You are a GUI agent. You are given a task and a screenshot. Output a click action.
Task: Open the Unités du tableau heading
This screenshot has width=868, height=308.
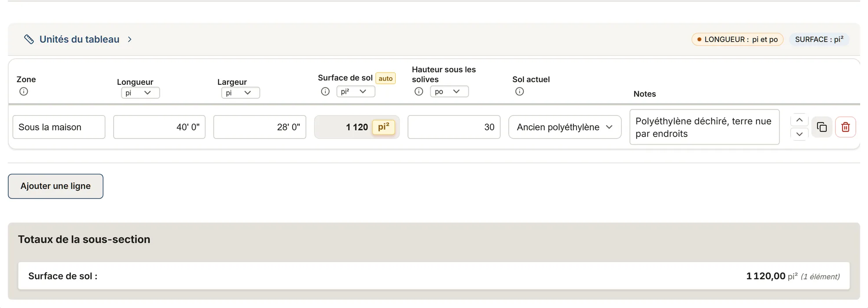pos(79,39)
